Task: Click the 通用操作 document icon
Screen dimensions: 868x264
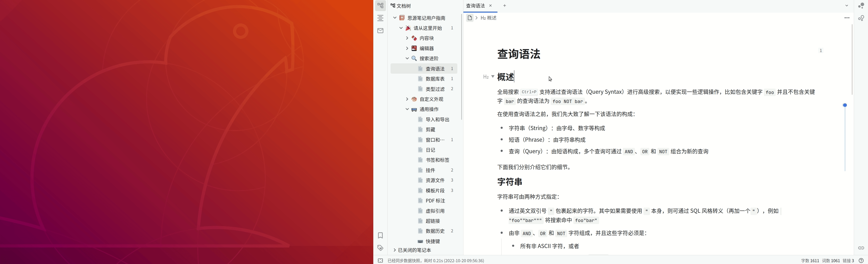Action: 414,109
